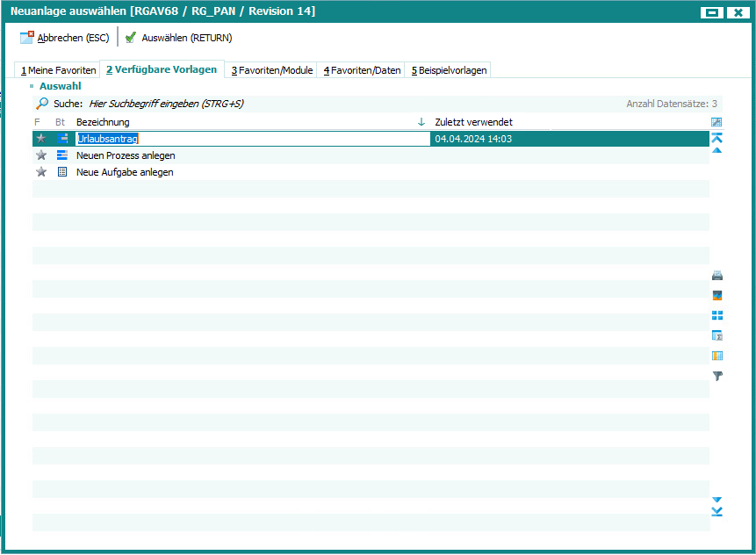The height and width of the screenshot is (555, 756).
Task: Confirm with Auswählen (RETURN) button
Action: 179,38
